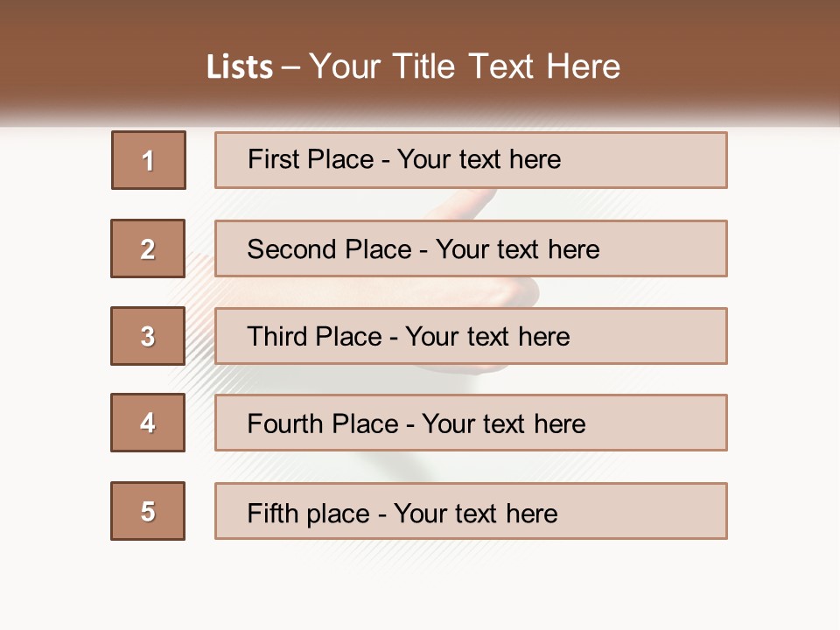Click the "Your Title Text Here" title
The width and height of the screenshot is (840, 630).
point(465,66)
